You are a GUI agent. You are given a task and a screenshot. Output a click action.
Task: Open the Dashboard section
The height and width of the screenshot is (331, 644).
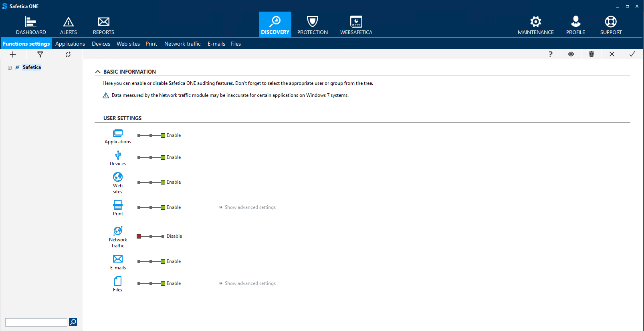click(31, 25)
